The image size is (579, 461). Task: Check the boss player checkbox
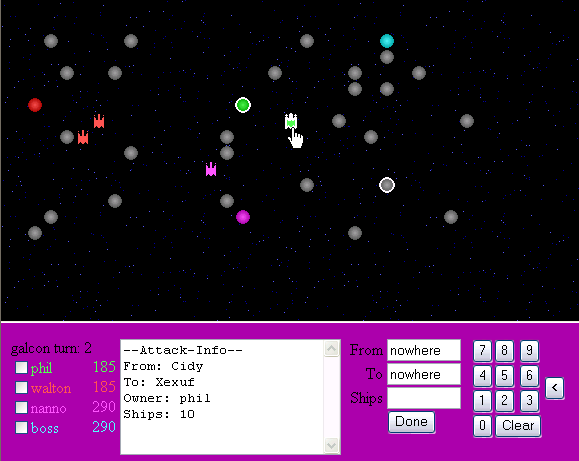point(21,427)
